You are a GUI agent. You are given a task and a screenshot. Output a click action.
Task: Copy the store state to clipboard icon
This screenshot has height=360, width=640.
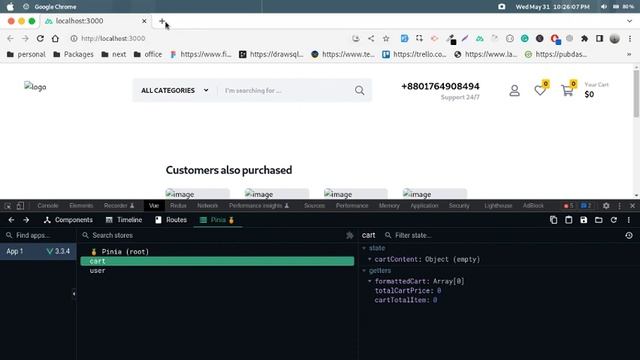[553, 220]
